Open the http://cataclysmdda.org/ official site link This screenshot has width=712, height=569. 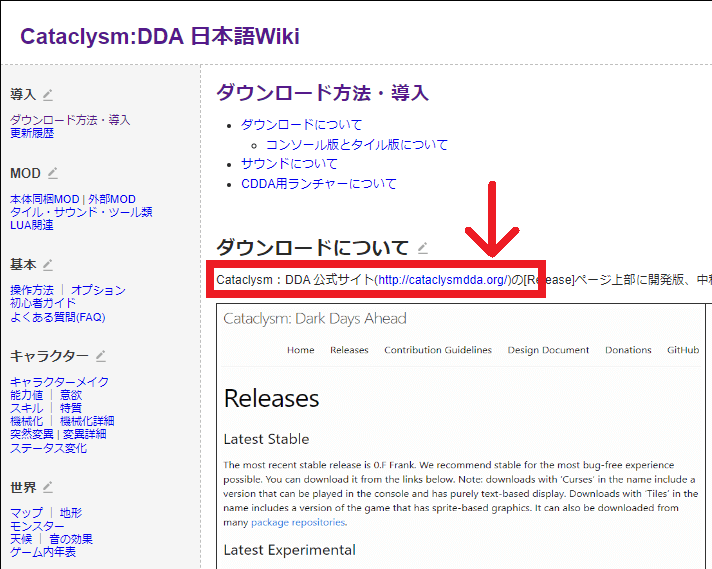pyautogui.click(x=443, y=279)
